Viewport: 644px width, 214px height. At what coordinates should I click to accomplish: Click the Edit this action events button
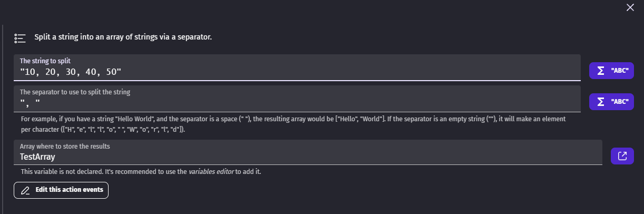pyautogui.click(x=61, y=190)
